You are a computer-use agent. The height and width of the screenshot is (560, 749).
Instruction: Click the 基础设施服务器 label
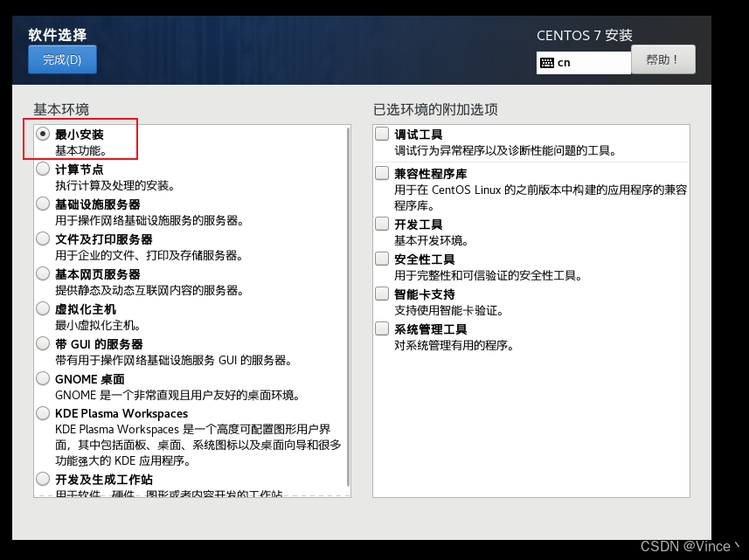(97, 204)
